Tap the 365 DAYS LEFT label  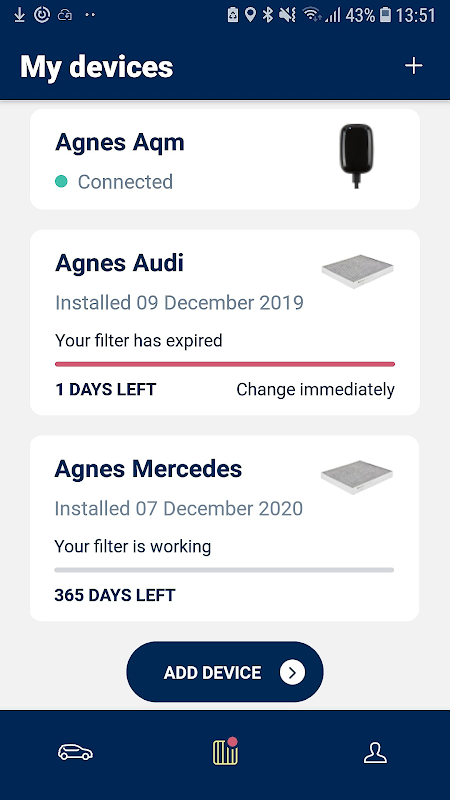click(x=115, y=595)
